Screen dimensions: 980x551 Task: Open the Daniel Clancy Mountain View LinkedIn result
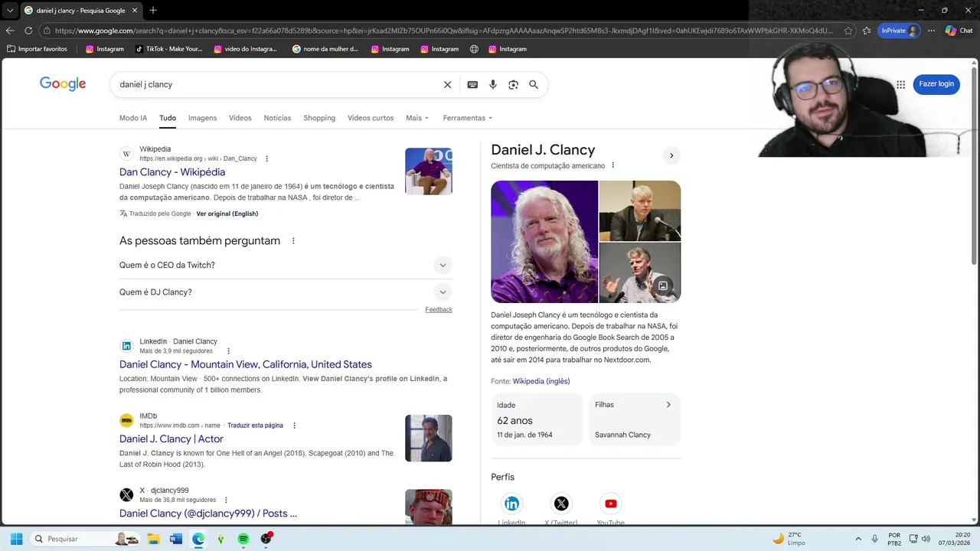point(246,364)
